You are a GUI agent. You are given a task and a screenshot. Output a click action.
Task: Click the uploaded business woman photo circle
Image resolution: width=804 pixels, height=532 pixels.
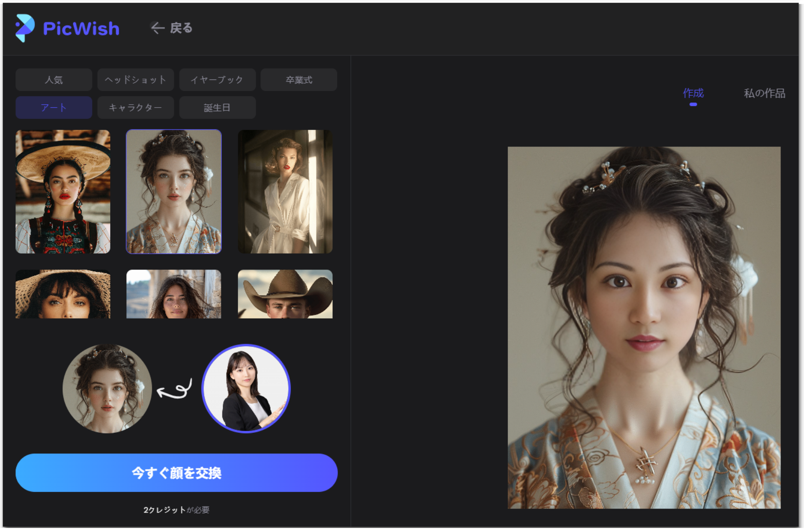pos(246,388)
